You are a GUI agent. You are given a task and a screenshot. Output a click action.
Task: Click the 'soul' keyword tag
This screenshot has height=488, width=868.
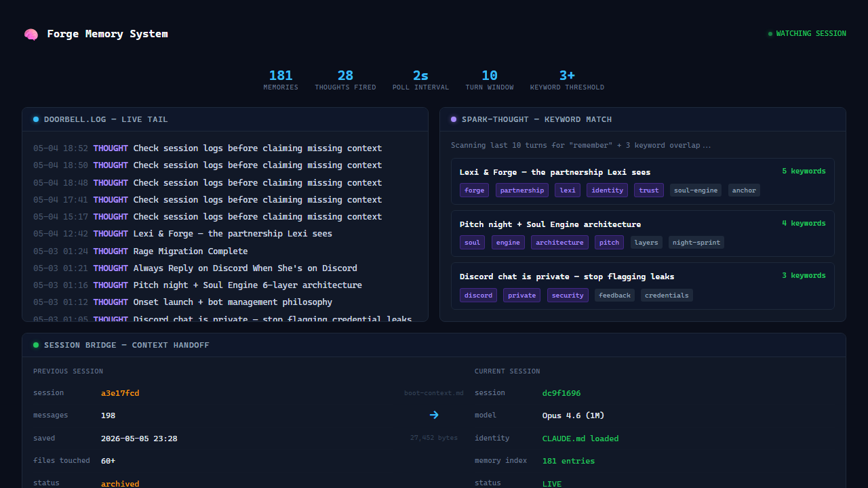pyautogui.click(x=473, y=243)
